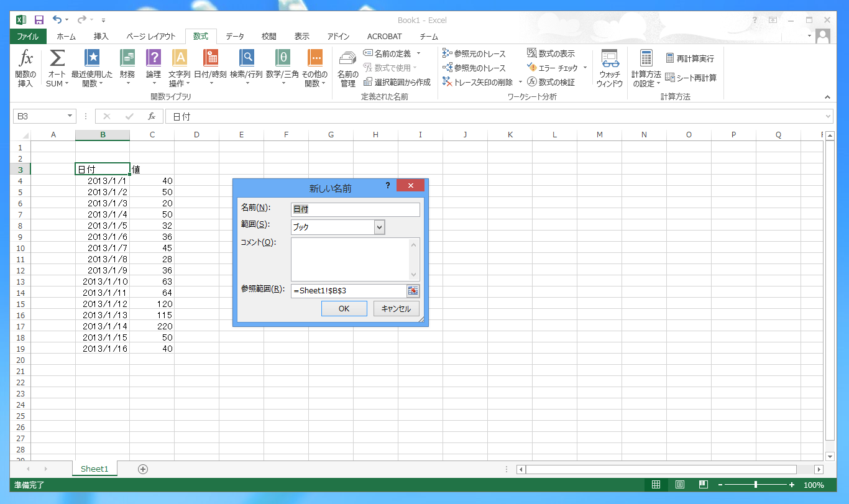
Task: Switch to the 校閲 (Review) tab
Action: 269,36
